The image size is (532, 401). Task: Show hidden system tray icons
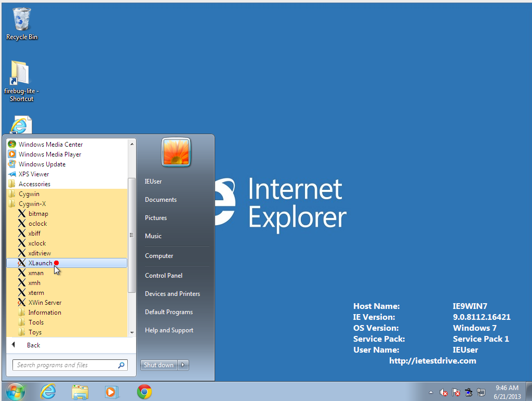pos(431,393)
